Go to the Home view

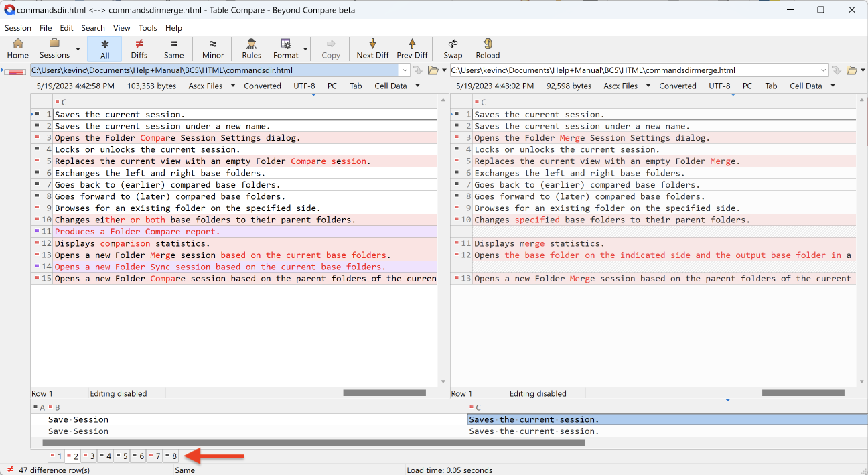pyautogui.click(x=17, y=49)
